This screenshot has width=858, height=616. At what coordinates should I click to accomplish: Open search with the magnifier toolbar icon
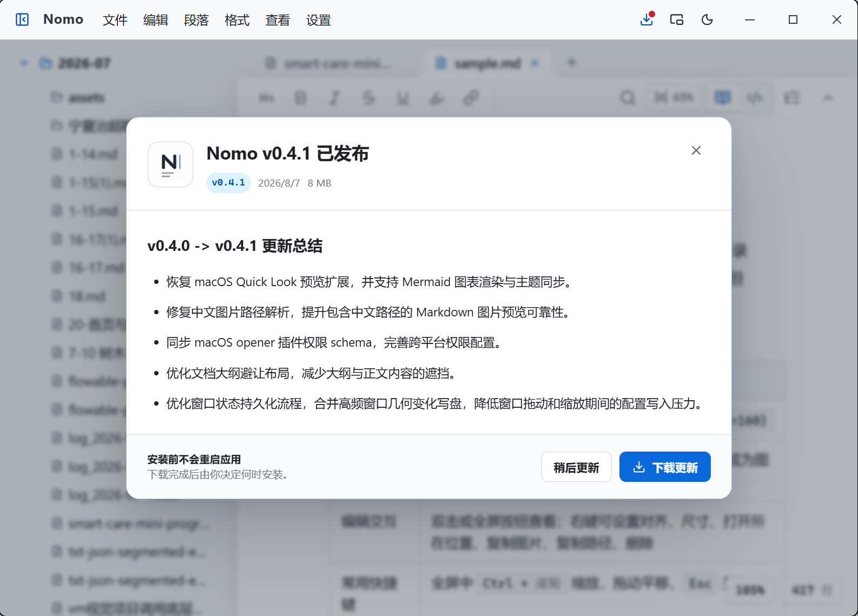coord(628,98)
